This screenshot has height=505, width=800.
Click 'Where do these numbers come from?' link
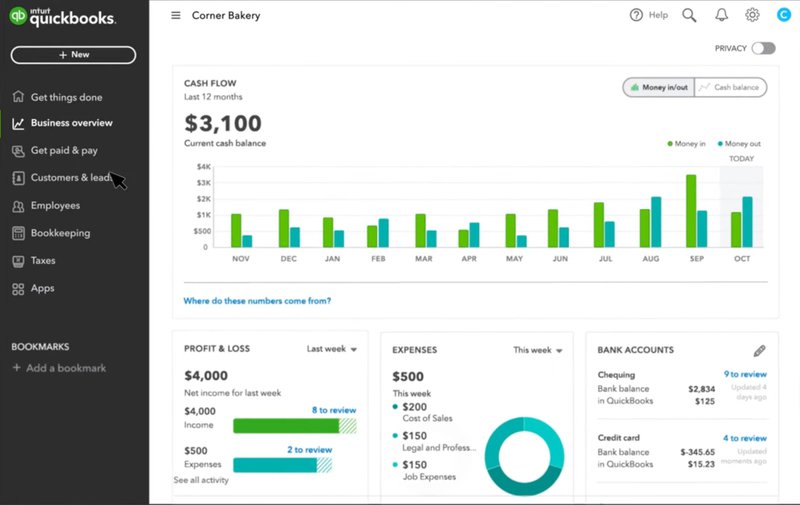point(257,301)
